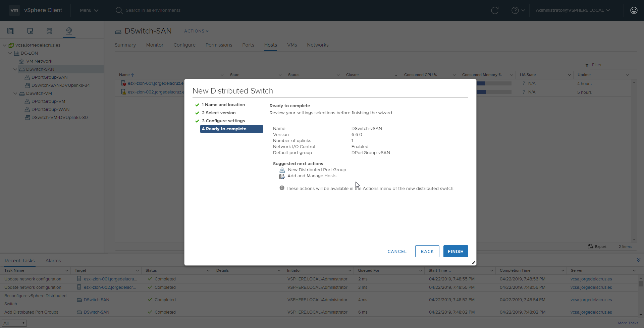The height and width of the screenshot is (328, 644).
Task: Click the DSwitch-VM-DVUplinks-30 uplink icon
Action: [x=28, y=118]
